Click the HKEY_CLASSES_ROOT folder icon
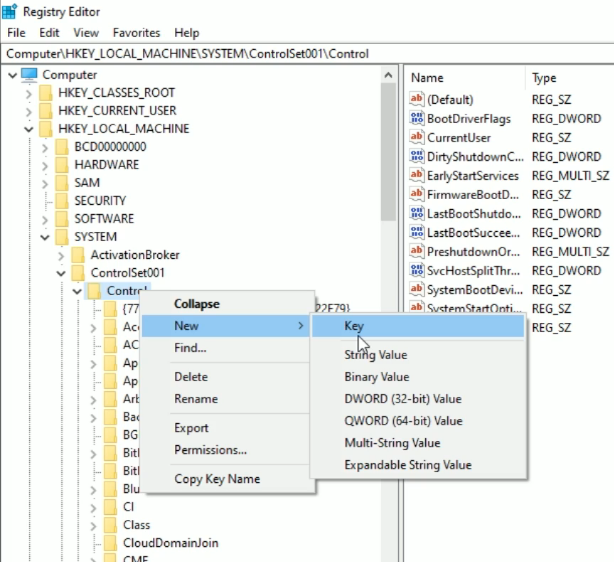The height and width of the screenshot is (562, 614). (46, 93)
